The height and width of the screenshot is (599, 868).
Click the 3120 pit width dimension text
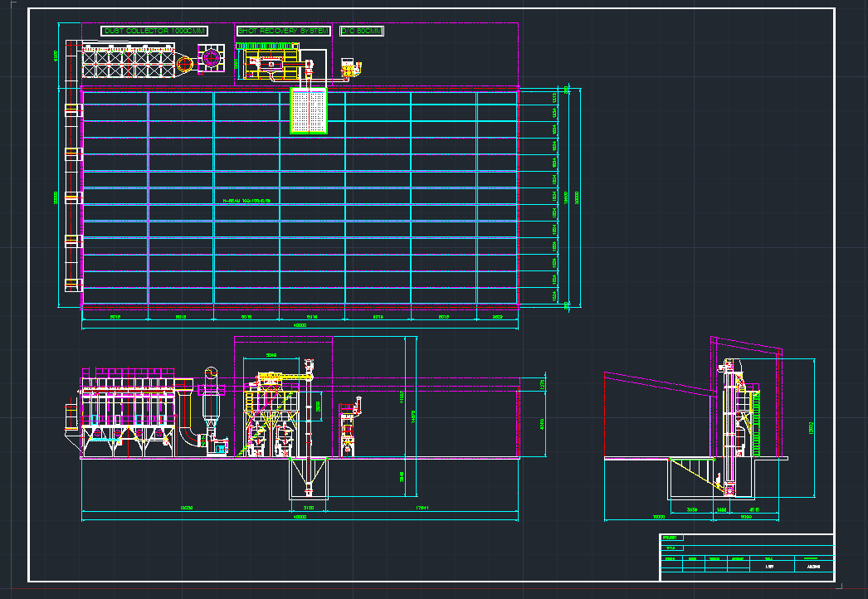(309, 507)
